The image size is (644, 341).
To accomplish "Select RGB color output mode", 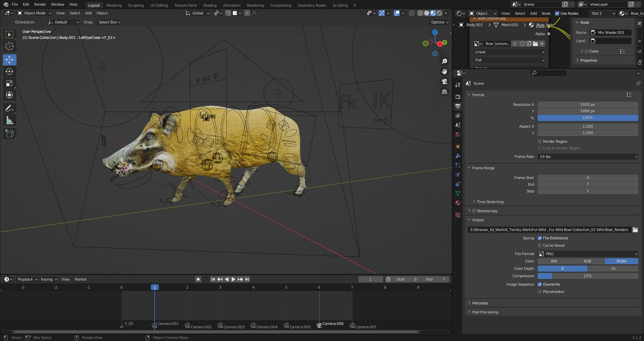I will coord(587,261).
